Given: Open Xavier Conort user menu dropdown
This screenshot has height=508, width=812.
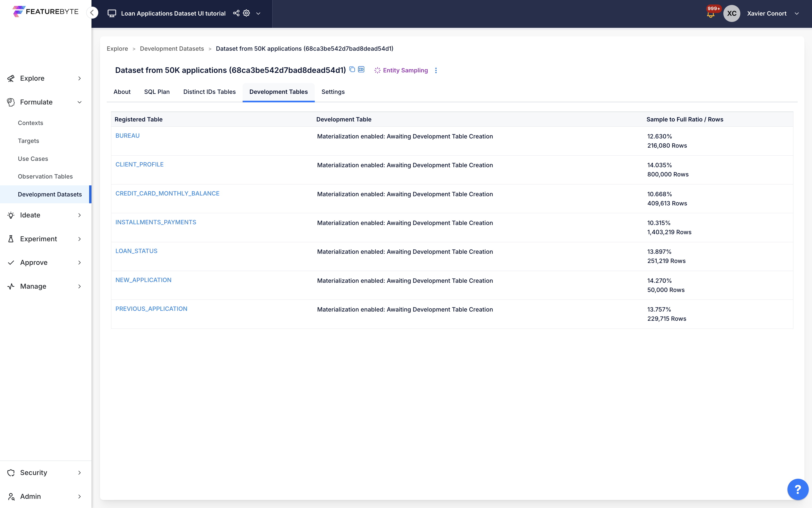Looking at the screenshot, I should click(x=796, y=13).
